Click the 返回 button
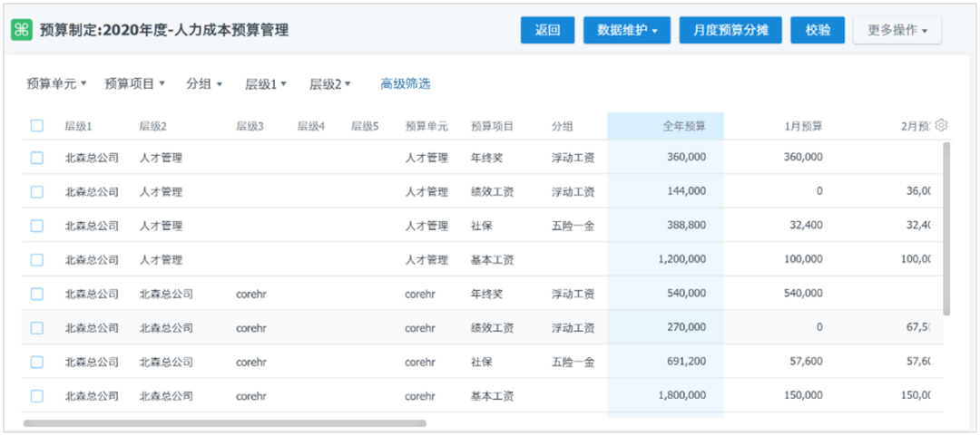 (547, 30)
